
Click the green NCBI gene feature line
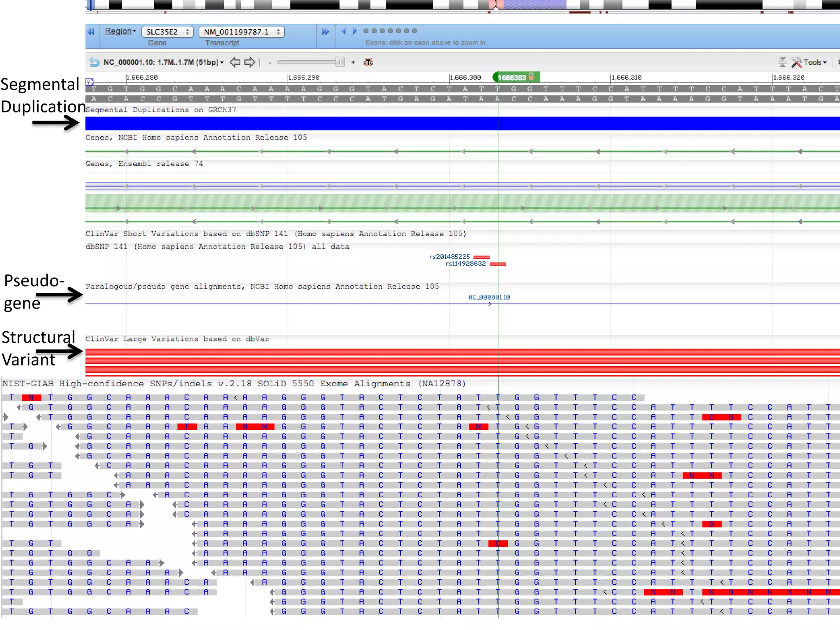pyautogui.click(x=463, y=152)
